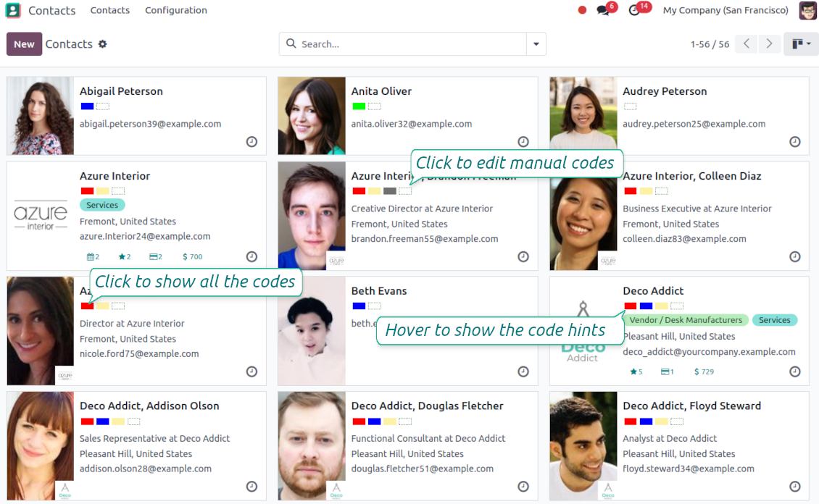
Task: Open Anita Oliver's photo thumbnail
Action: pyautogui.click(x=312, y=116)
